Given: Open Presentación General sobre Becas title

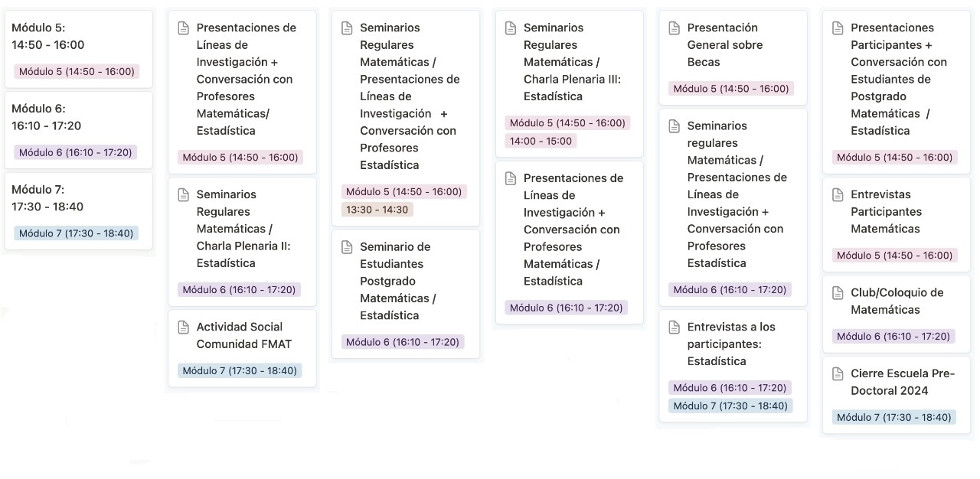Looking at the screenshot, I should tap(725, 45).
